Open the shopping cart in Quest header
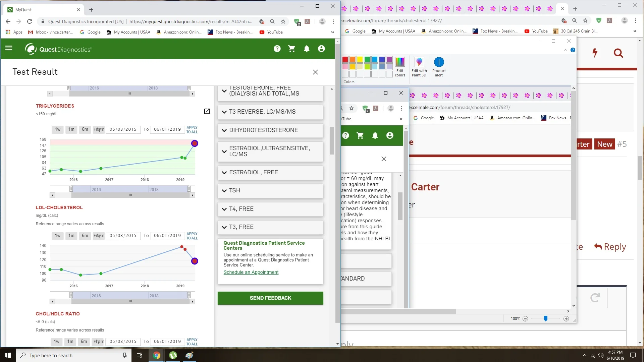The width and height of the screenshot is (644, 362). (x=292, y=49)
